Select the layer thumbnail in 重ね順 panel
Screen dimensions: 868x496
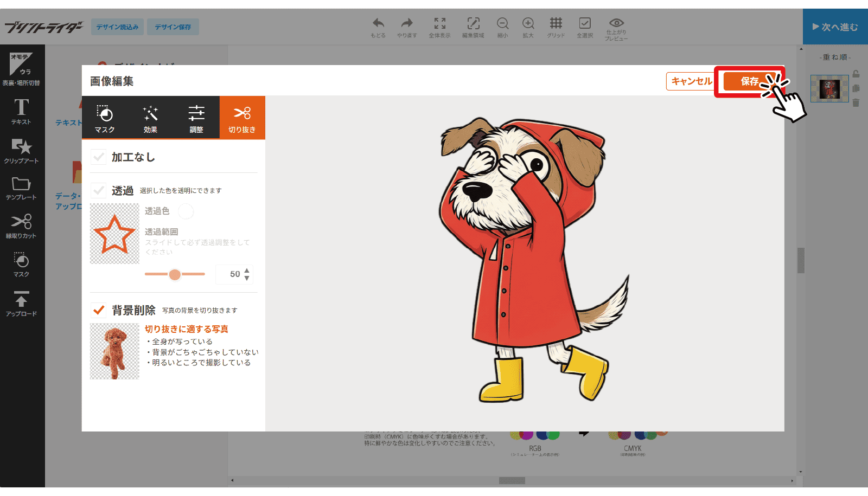pos(829,88)
